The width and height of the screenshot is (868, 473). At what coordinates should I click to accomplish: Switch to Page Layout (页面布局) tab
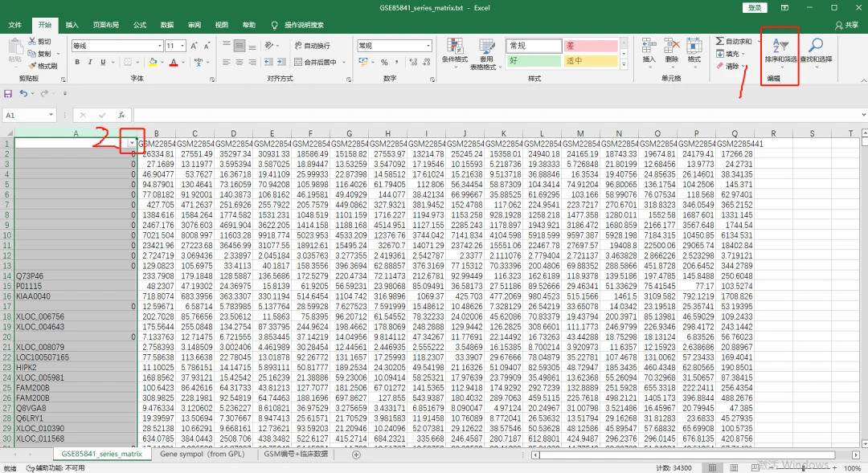coord(106,25)
